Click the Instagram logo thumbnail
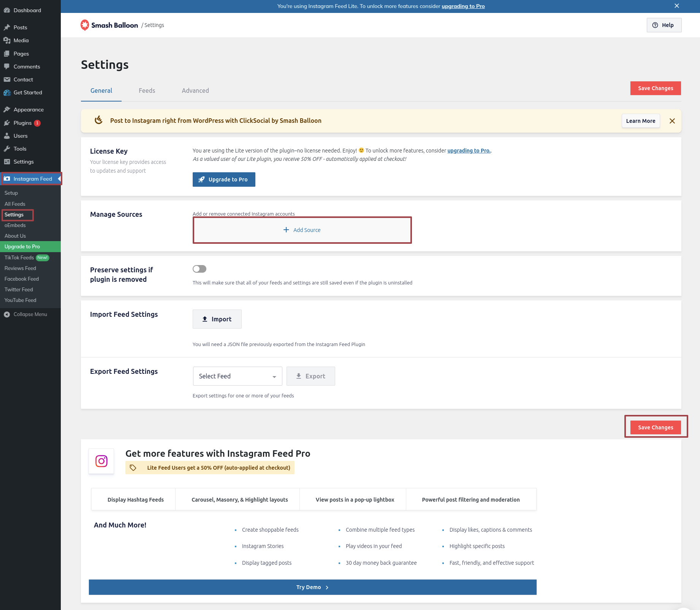 (101, 461)
